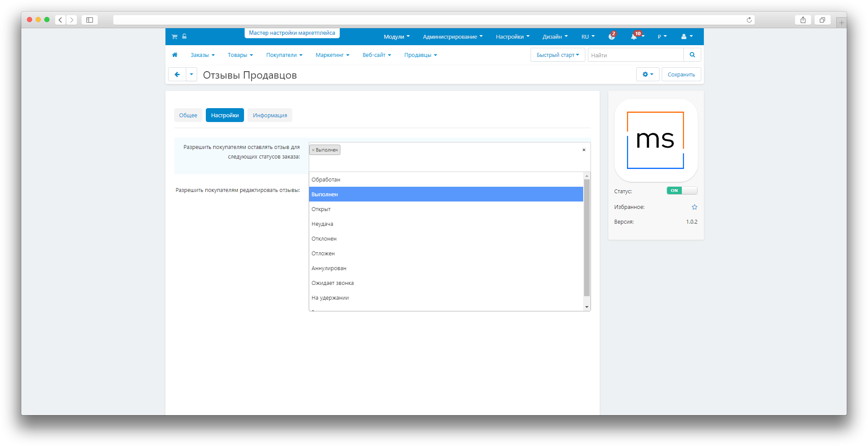Add addon to favorites star

pyautogui.click(x=694, y=207)
